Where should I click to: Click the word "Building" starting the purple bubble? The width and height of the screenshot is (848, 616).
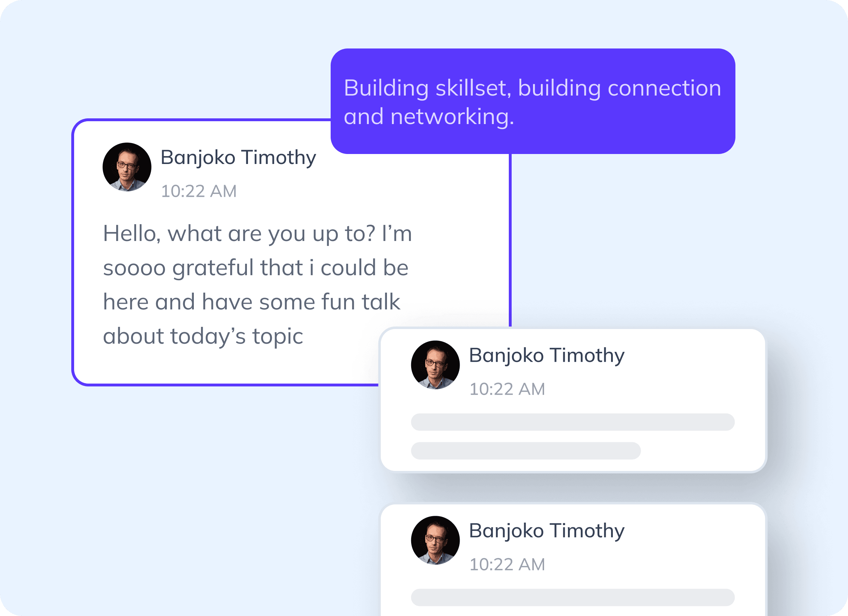click(386, 88)
